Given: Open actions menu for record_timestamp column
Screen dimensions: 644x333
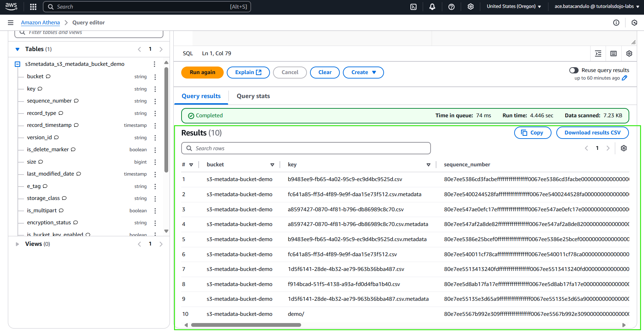Looking at the screenshot, I should click(x=155, y=126).
